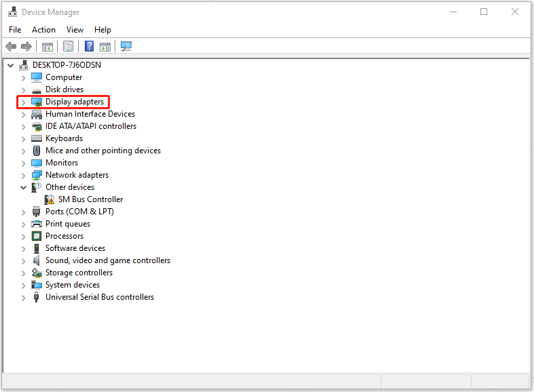Click the Mice and other pointing devices icon
Screen dimensions: 534x392
[x=37, y=151]
